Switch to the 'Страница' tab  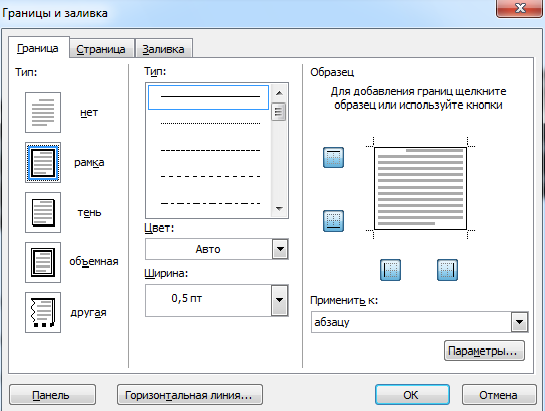click(x=101, y=49)
